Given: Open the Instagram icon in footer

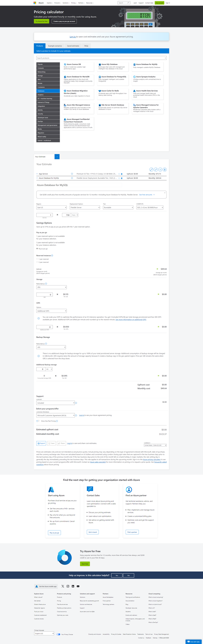Looking at the screenshot, I should (68, 586).
